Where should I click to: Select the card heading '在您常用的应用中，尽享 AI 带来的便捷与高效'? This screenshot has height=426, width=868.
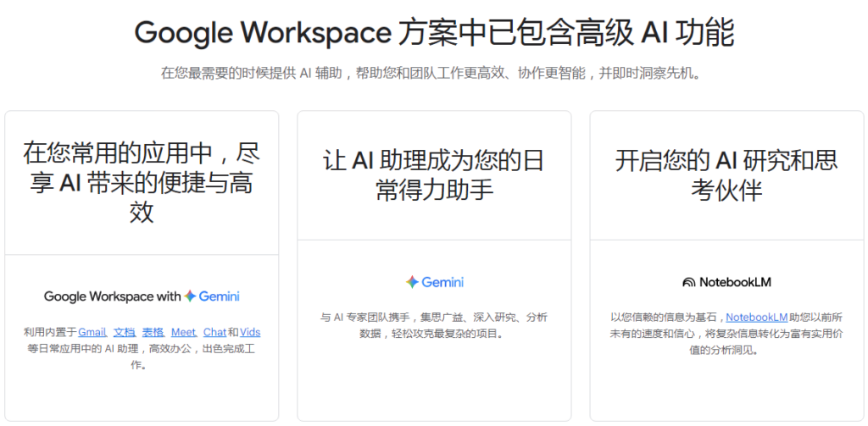coord(142,182)
